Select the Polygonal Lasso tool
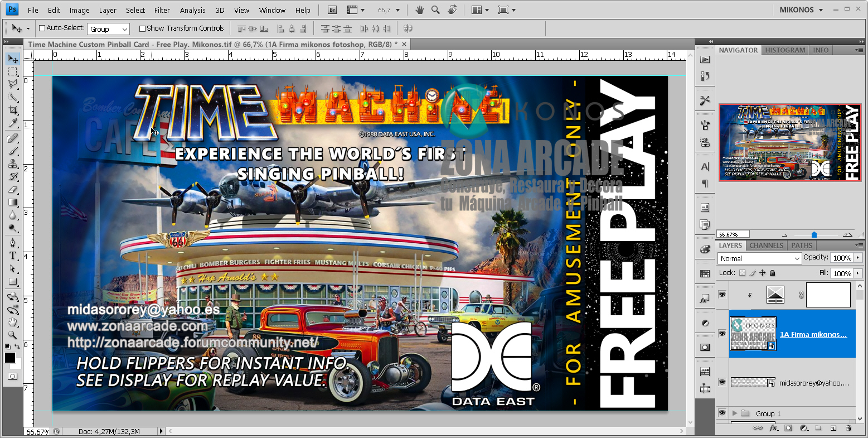868x438 pixels. pos(12,84)
